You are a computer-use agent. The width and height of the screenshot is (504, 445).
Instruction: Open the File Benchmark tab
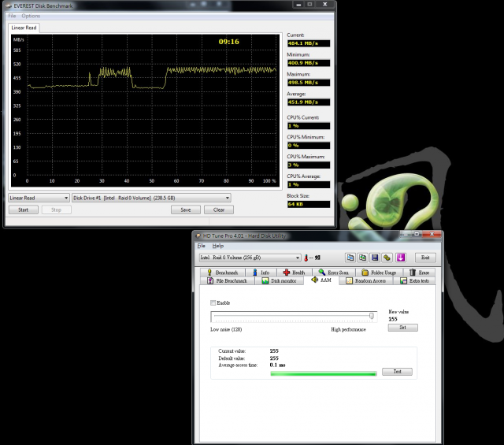pos(228,280)
